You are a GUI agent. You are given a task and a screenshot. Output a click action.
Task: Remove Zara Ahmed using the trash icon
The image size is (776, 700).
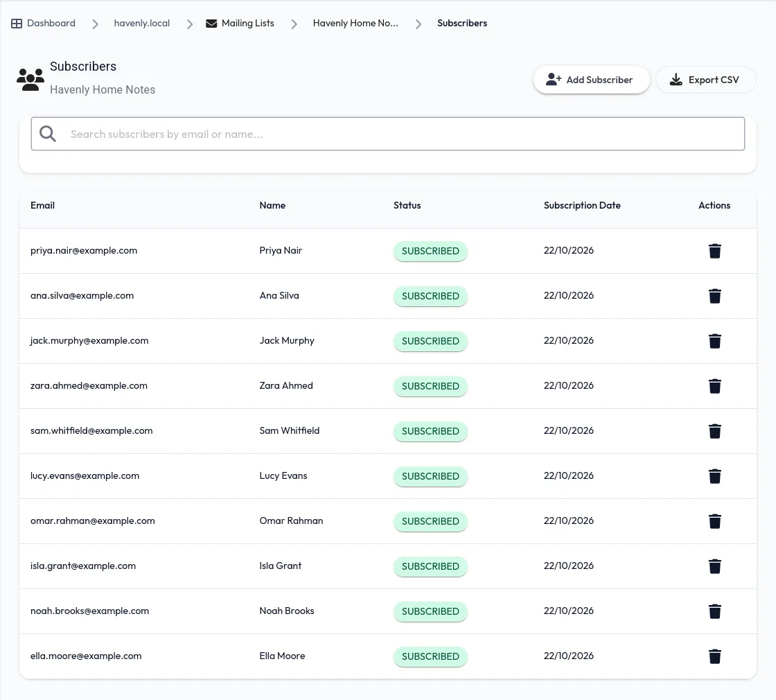[x=714, y=386]
